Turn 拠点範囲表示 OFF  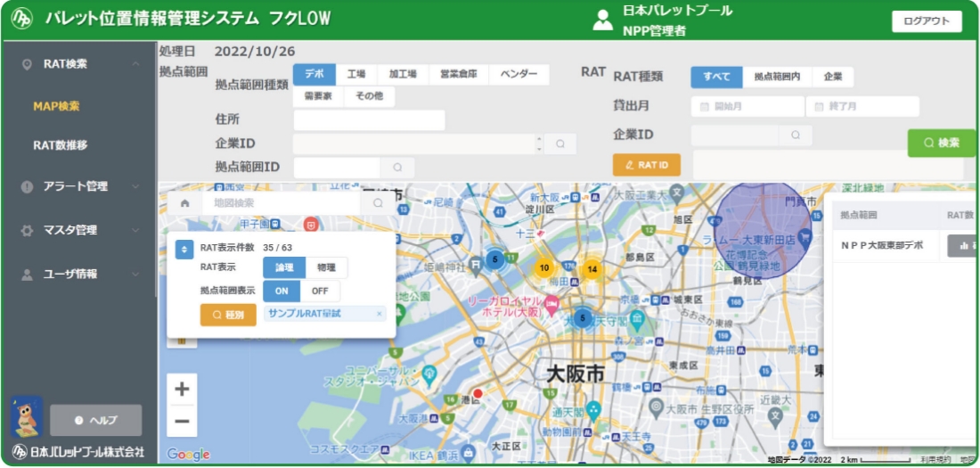coord(320,291)
